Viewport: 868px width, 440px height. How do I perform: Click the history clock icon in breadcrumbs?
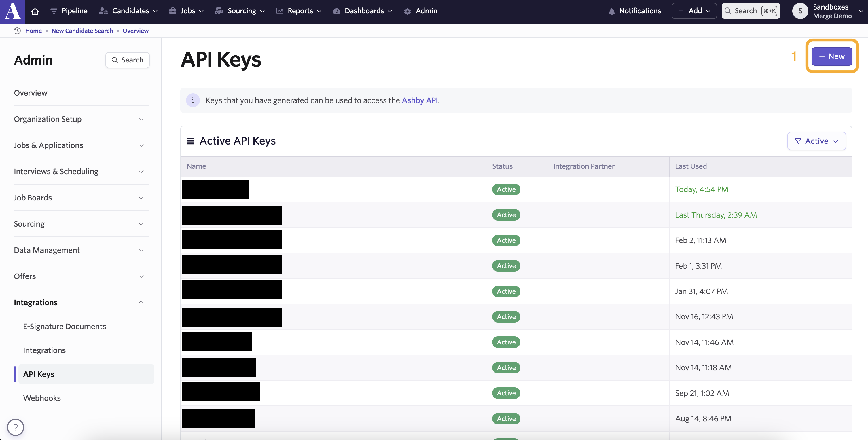tap(17, 31)
